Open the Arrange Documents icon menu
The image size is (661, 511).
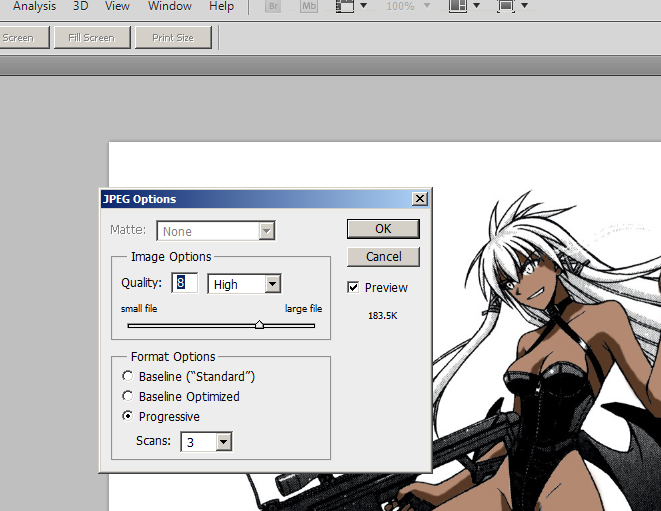pyautogui.click(x=464, y=6)
